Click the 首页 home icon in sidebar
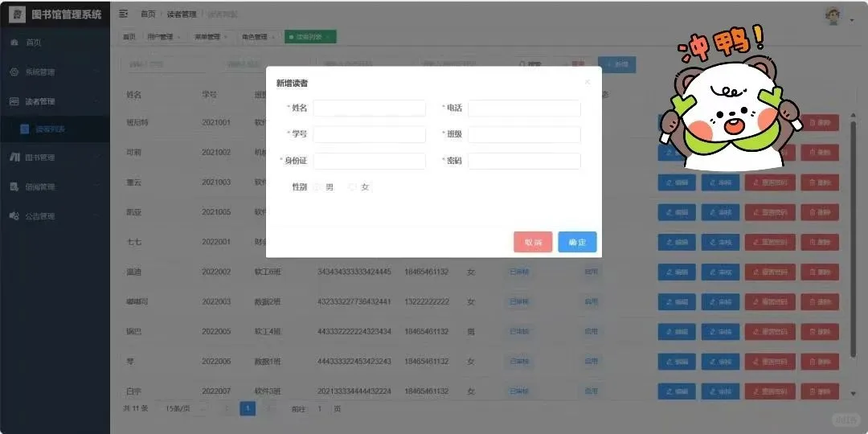 pos(14,43)
